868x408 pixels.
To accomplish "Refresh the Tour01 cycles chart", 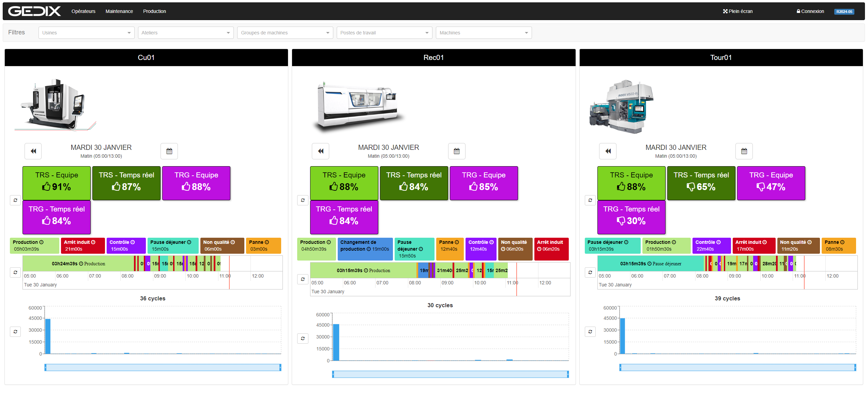I will pos(590,331).
